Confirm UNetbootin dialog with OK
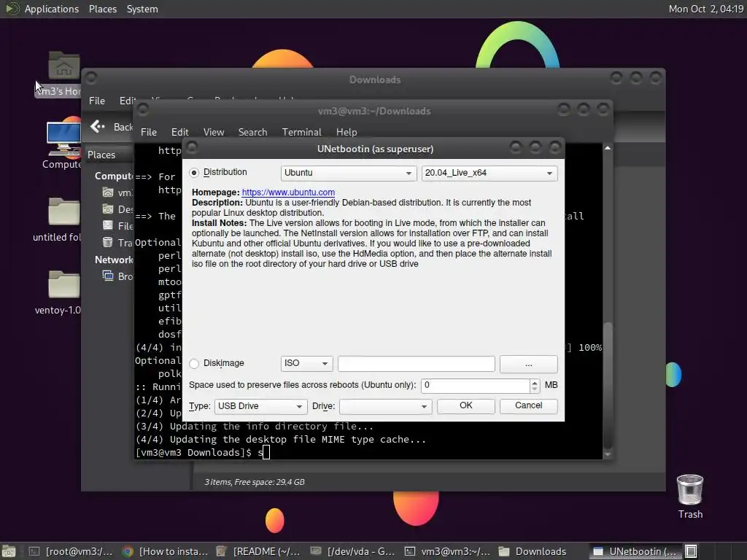The height and width of the screenshot is (560, 747). click(x=466, y=405)
